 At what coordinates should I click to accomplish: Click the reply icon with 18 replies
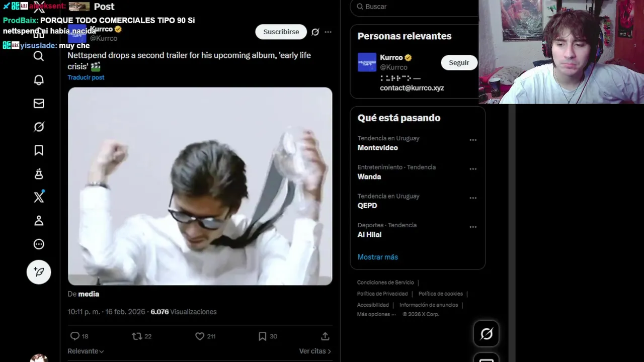coord(74,336)
